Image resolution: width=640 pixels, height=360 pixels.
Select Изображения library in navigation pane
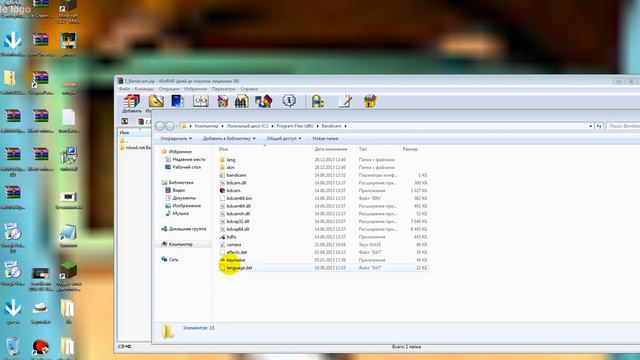[x=187, y=206]
